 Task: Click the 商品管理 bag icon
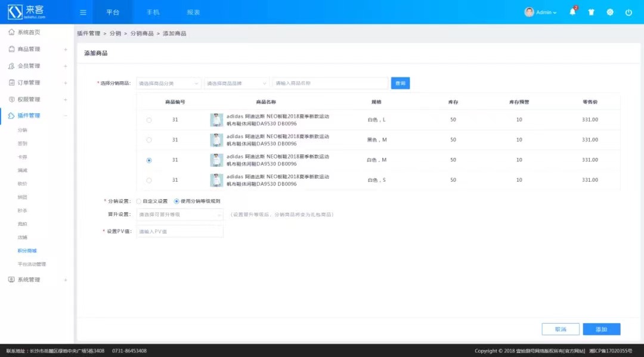click(11, 49)
